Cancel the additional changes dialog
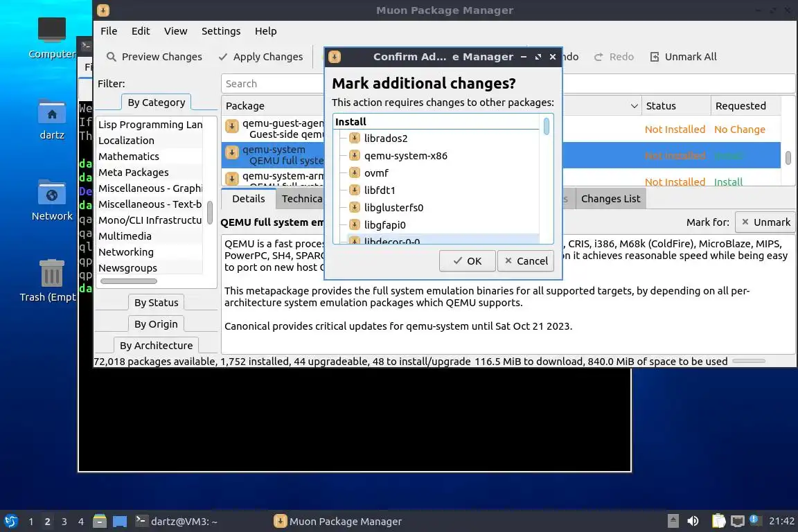798x532 pixels. 526,260
